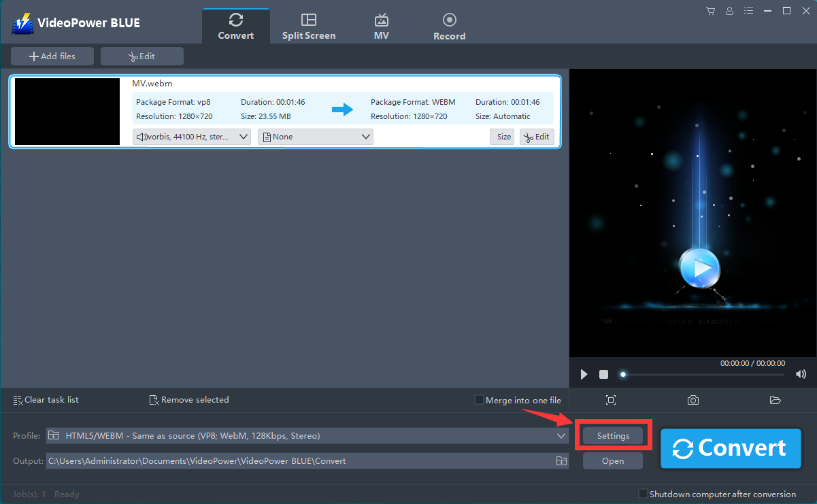Open the output folder icon below preview
This screenshot has width=817, height=504.
776,400
